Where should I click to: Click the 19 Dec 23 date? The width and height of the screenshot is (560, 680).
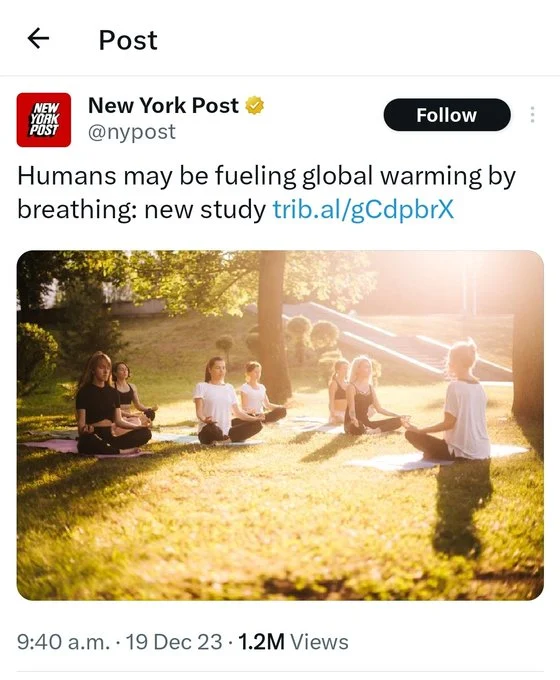tap(174, 642)
